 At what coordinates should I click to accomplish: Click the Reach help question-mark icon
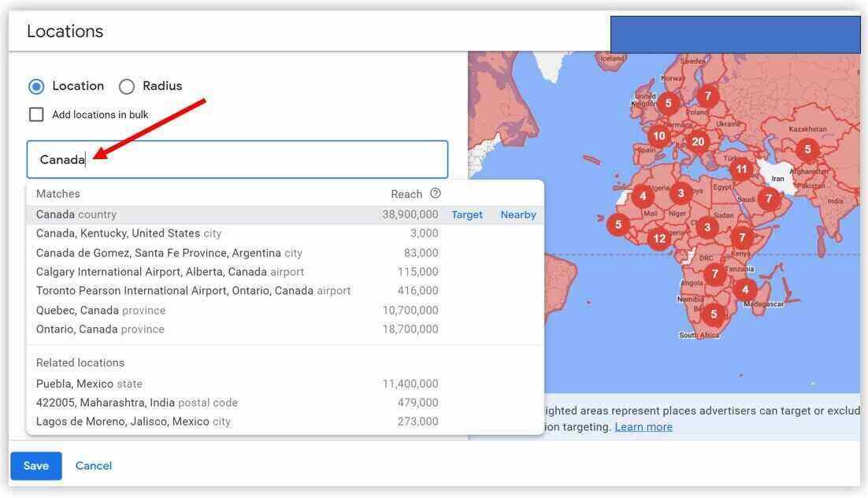pyautogui.click(x=436, y=193)
